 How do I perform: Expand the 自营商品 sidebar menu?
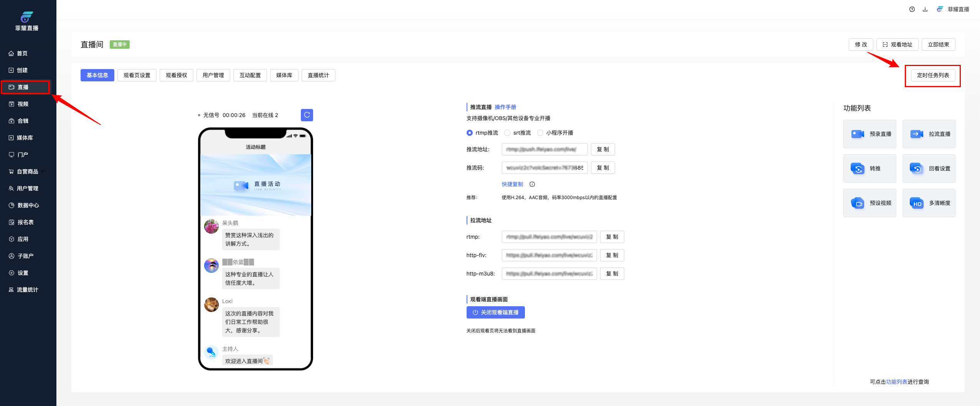point(28,172)
